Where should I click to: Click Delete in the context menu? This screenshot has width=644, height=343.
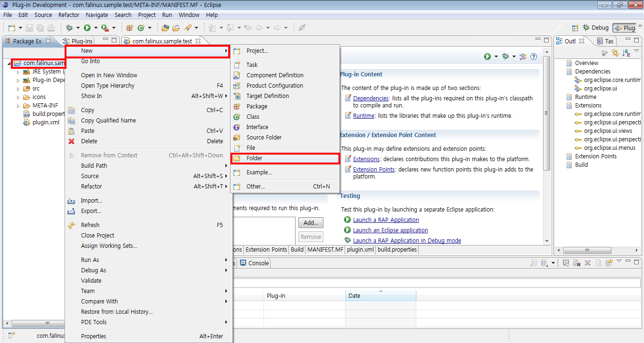click(149, 141)
